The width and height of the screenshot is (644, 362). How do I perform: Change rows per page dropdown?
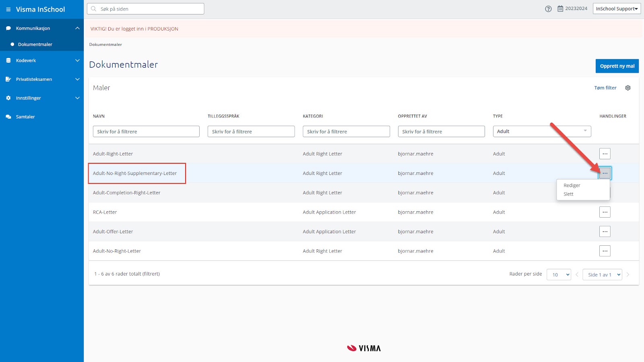tap(559, 275)
